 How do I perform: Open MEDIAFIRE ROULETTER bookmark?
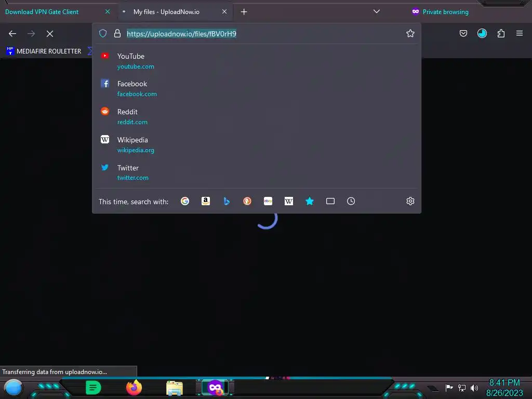pyautogui.click(x=44, y=51)
